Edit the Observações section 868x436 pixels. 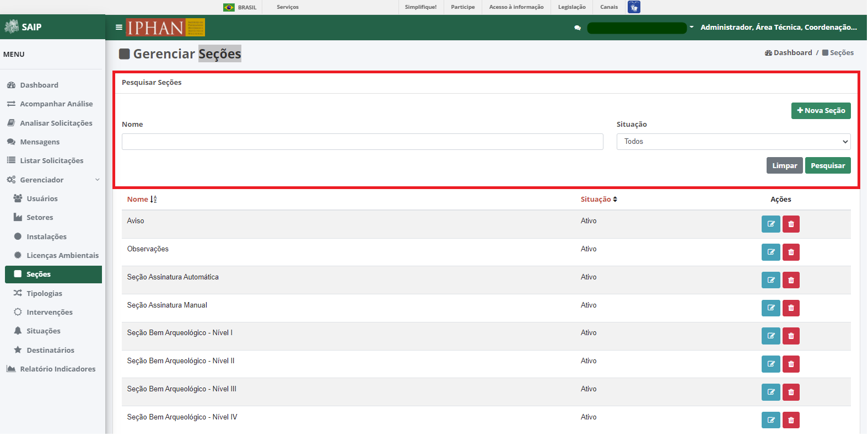coord(771,252)
